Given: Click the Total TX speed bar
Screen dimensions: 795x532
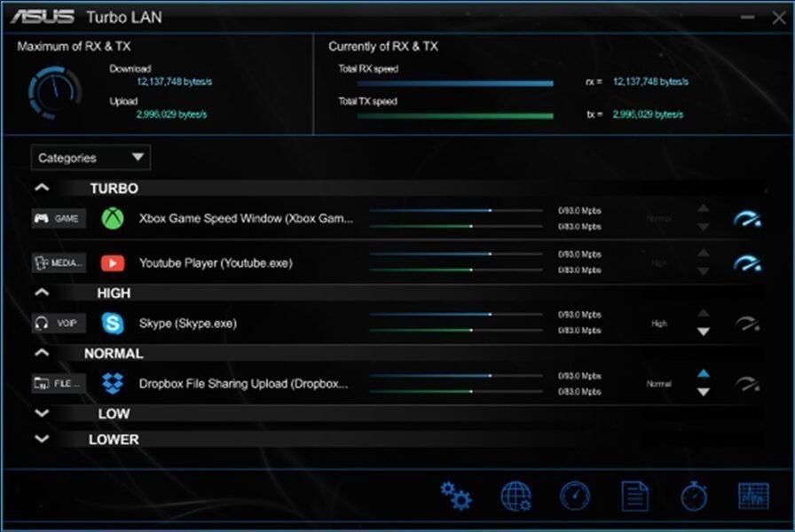Looking at the screenshot, I should pyautogui.click(x=455, y=116).
